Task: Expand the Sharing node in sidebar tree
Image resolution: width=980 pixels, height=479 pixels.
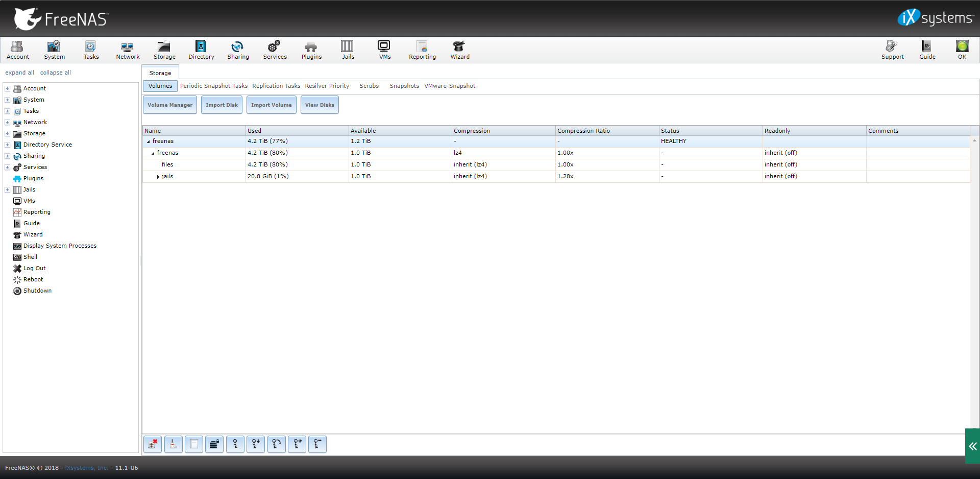Action: (8, 156)
